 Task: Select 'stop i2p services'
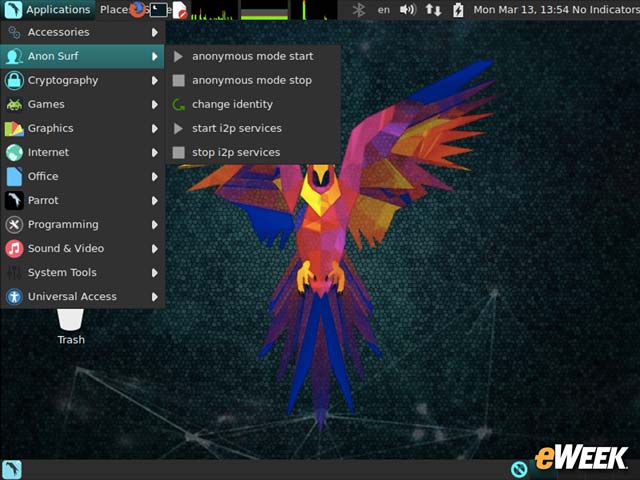[x=253, y=153]
